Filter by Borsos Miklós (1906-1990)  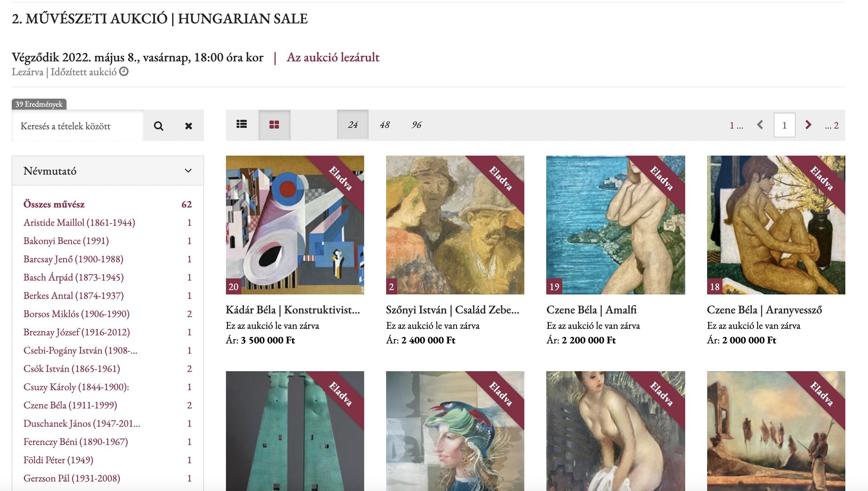pyautogui.click(x=76, y=314)
